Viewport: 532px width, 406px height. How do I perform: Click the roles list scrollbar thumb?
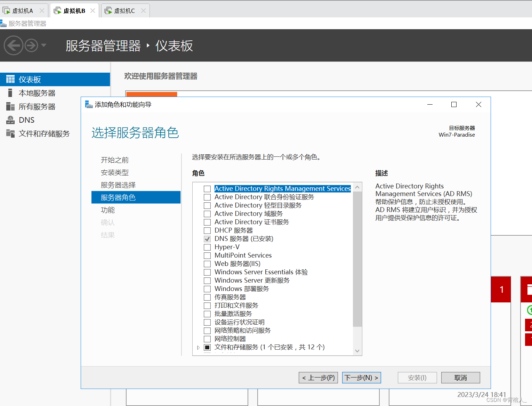pyautogui.click(x=357, y=259)
